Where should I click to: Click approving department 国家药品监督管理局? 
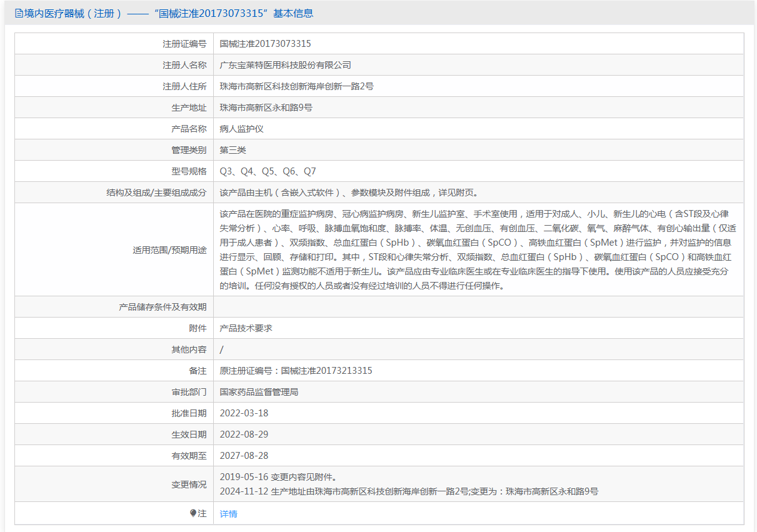click(259, 392)
